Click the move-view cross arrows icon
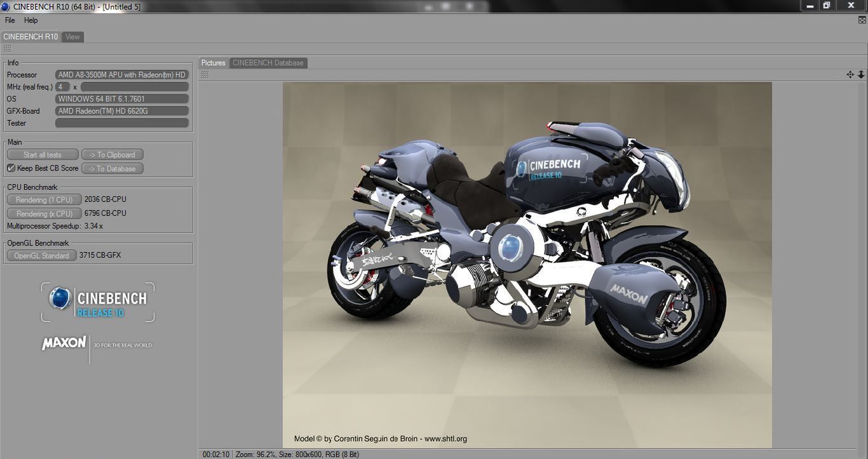The width and height of the screenshot is (868, 459). tap(850, 75)
